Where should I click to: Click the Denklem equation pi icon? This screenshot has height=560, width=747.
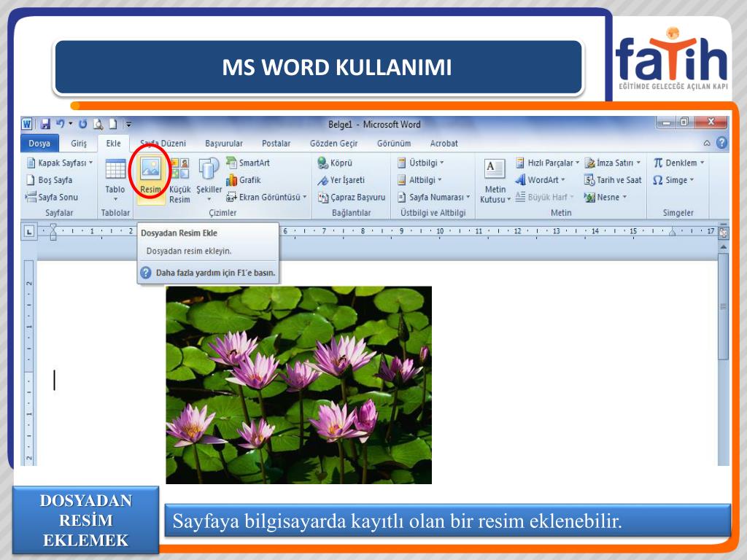pyautogui.click(x=658, y=163)
